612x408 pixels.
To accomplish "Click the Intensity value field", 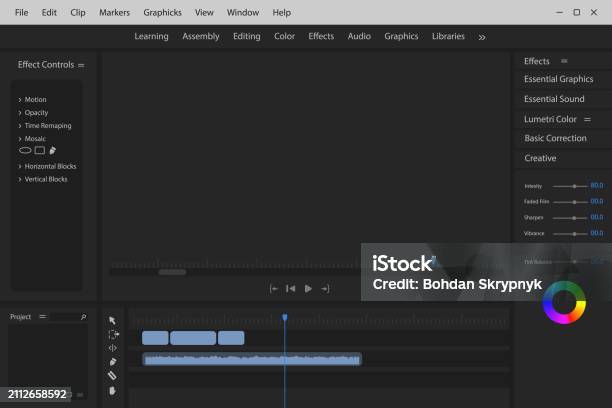I will click(596, 185).
